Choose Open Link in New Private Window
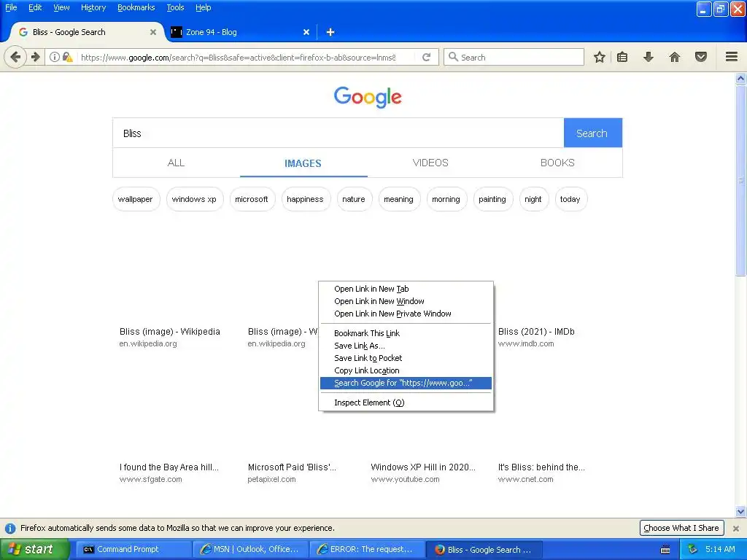Viewport: 747px width, 560px height. [406, 314]
